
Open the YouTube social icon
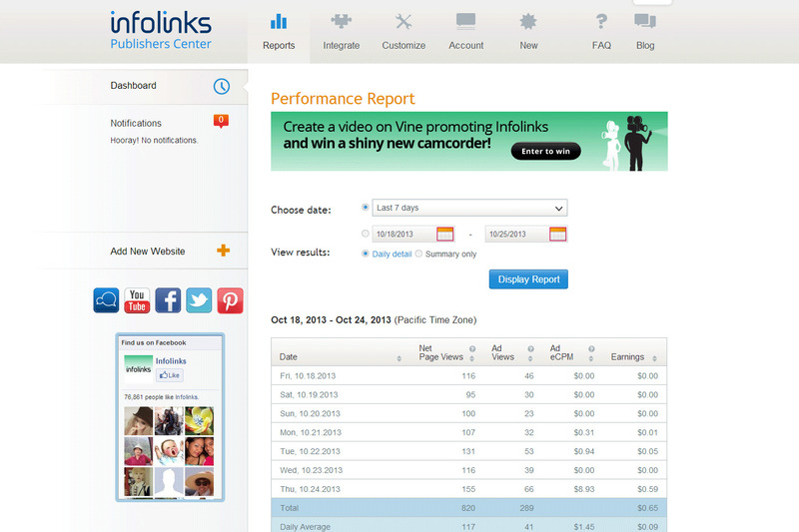click(x=137, y=300)
